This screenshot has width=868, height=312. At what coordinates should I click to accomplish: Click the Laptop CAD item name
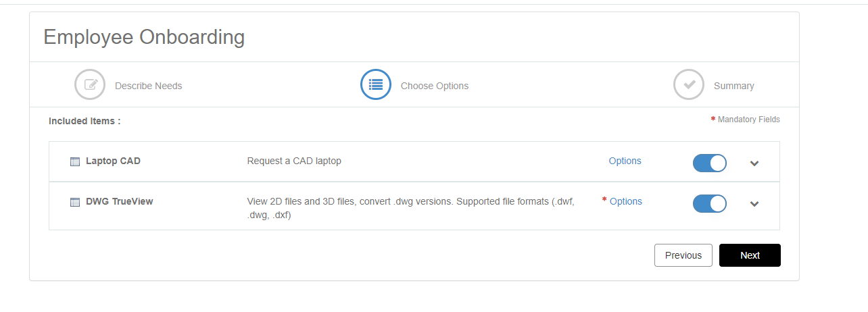click(x=113, y=161)
